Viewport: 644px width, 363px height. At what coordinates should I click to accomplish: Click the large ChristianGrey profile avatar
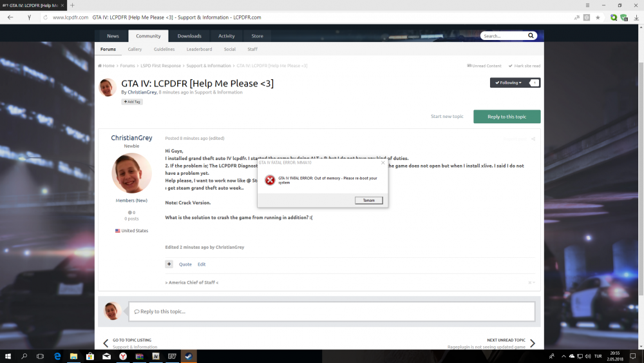click(131, 173)
